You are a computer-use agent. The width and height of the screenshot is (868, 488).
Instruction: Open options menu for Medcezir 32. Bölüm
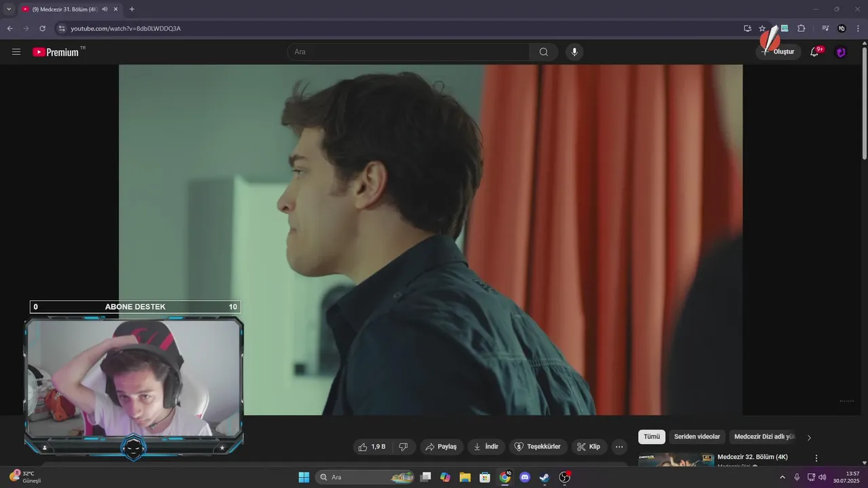coord(816,458)
